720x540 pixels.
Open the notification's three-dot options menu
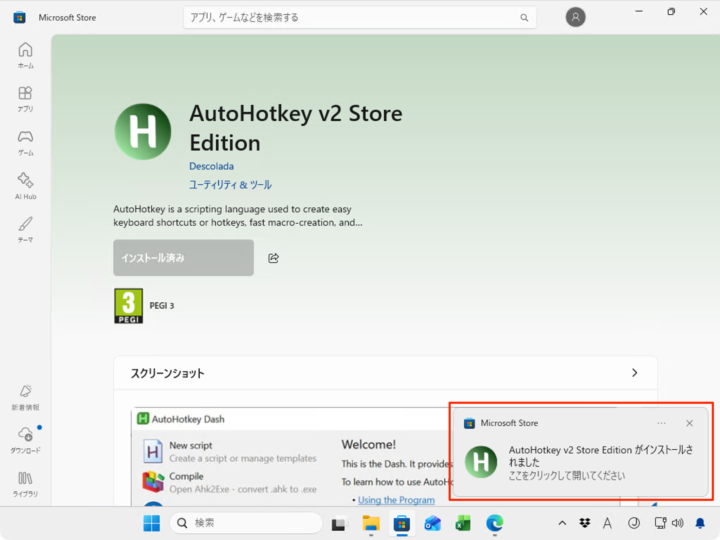click(661, 423)
